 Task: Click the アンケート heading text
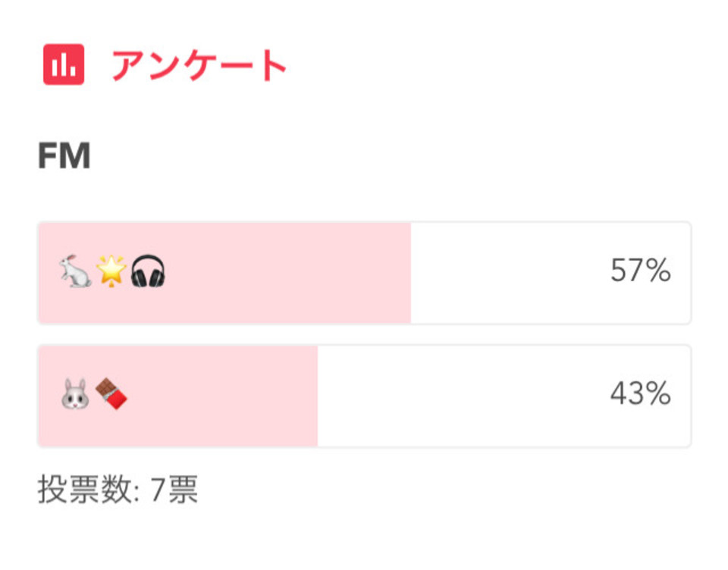pos(199,65)
